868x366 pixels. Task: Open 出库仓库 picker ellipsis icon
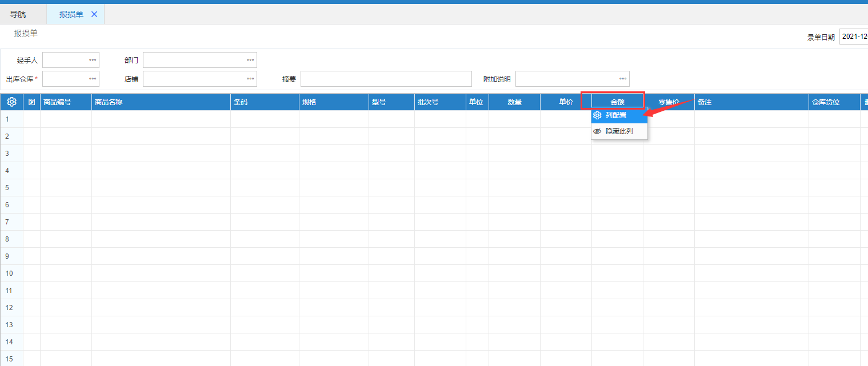point(92,79)
